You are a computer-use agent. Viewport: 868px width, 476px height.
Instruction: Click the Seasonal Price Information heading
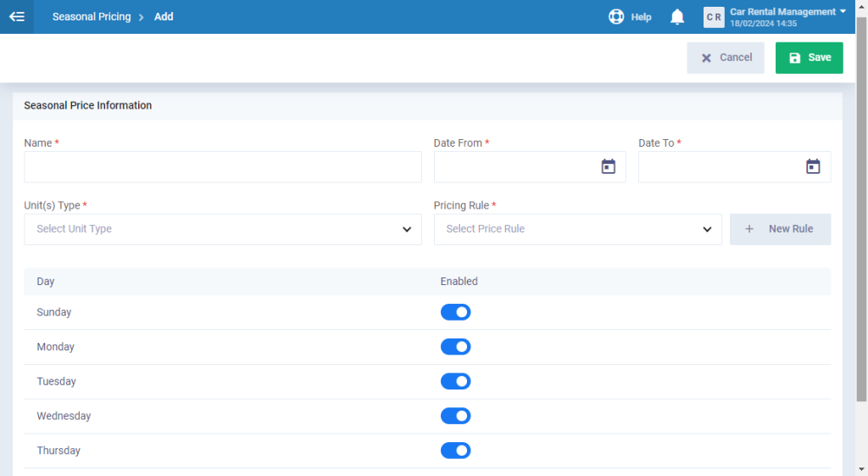coord(87,105)
